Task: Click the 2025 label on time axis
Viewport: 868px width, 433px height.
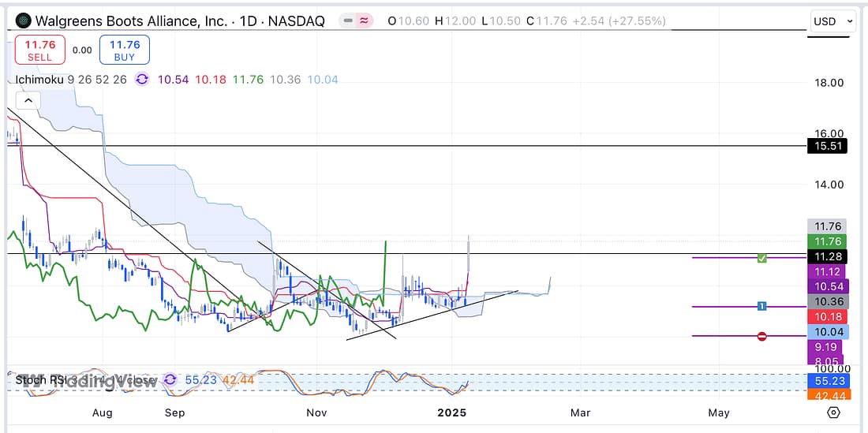Action: [452, 412]
